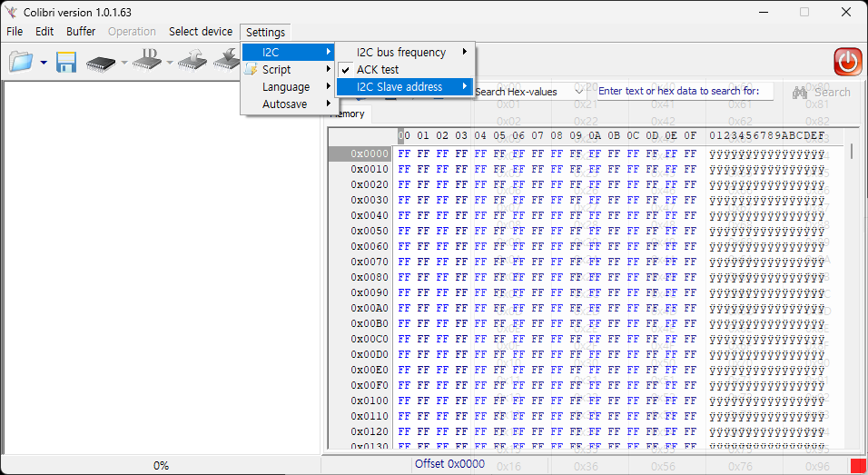Click the open file folder icon
This screenshot has height=475, width=868.
[x=22, y=62]
